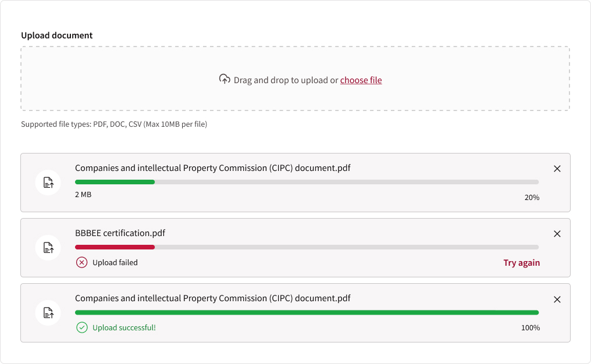Select the BBBEE certification.pdf file name
The image size is (591, 364).
point(120,233)
